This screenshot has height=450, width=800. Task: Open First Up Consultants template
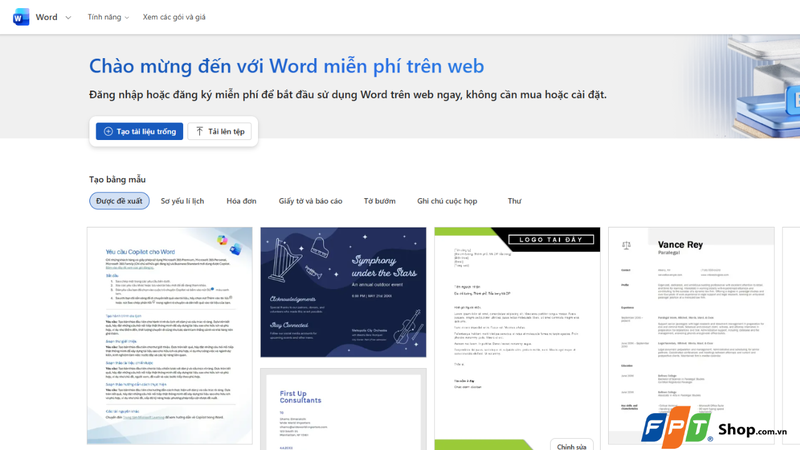343,409
